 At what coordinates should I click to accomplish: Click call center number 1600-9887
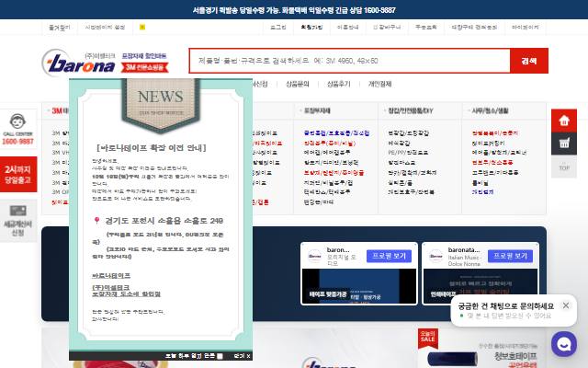click(x=17, y=142)
